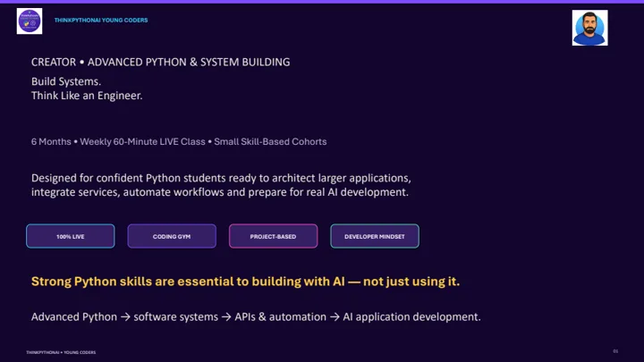
Task: Click the presenter avatar picture
Action: coord(589,28)
